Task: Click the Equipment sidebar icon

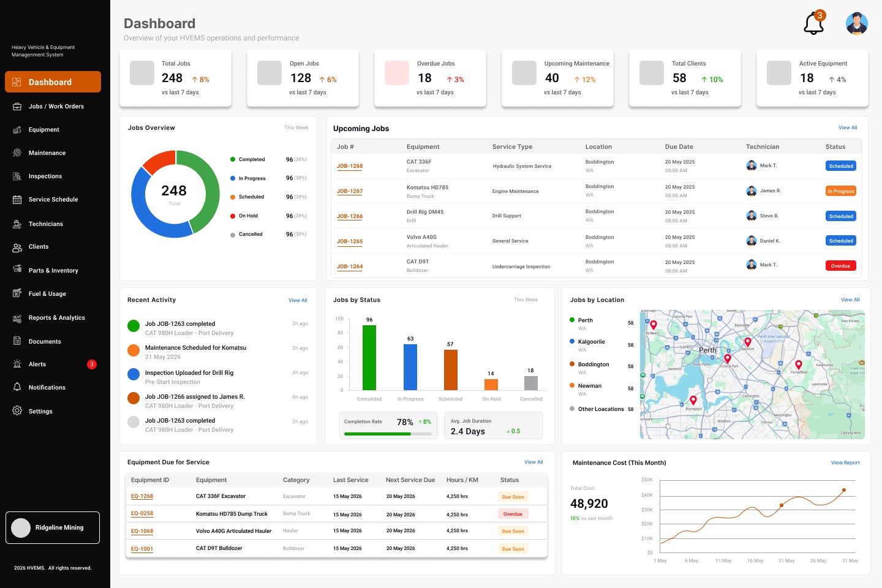Action: [x=17, y=130]
